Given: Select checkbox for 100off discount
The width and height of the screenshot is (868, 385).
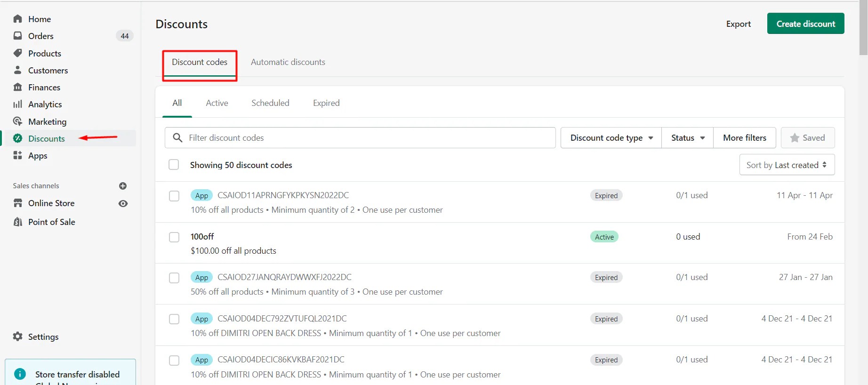Looking at the screenshot, I should pyautogui.click(x=174, y=237).
